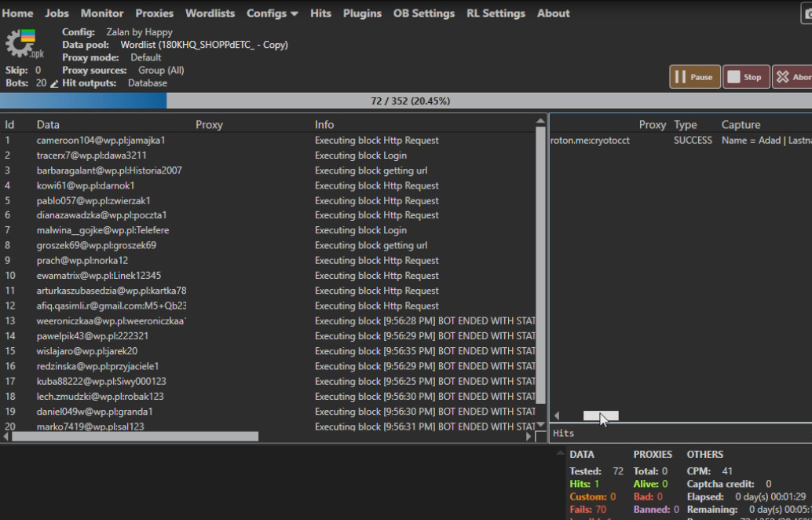This screenshot has width=812, height=520.
Task: Open OB Settings from the menu bar
Action: click(x=423, y=13)
